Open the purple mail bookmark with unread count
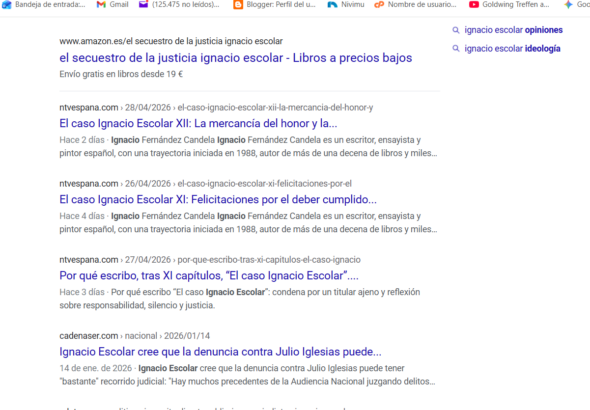 coord(143,5)
